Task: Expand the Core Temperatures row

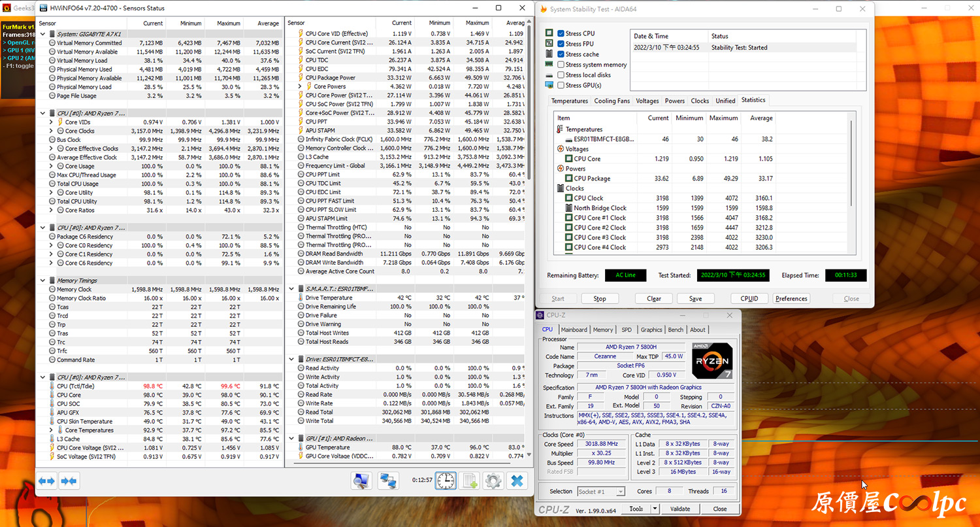Action: point(52,430)
